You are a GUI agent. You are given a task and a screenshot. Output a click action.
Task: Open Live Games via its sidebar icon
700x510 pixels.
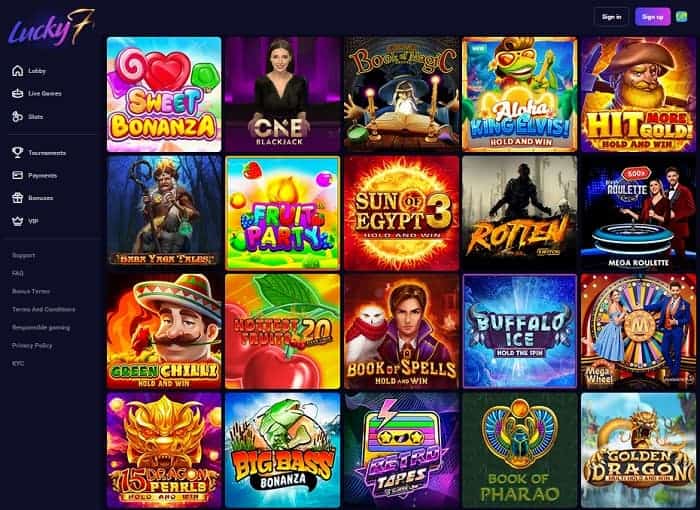point(17,93)
